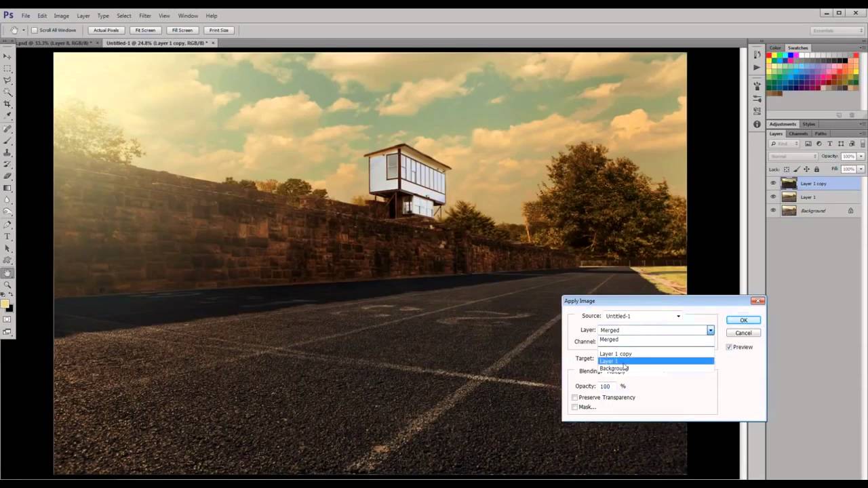Click the Layer dropdown arrow button
Viewport: 868px width, 488px height.
click(710, 330)
